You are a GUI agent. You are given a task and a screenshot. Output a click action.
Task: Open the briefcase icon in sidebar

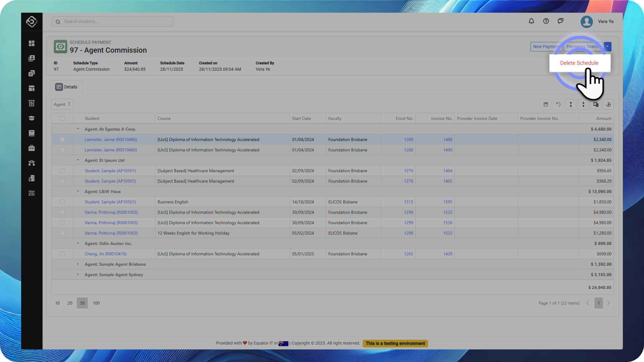32,148
